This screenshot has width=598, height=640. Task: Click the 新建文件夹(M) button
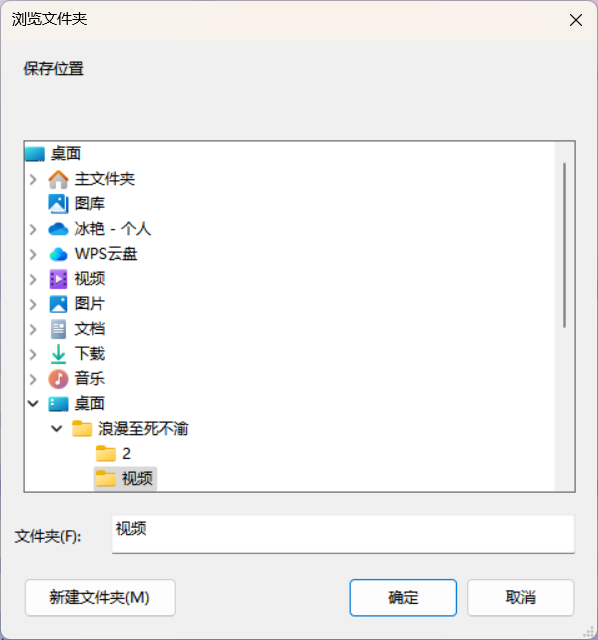tap(100, 598)
